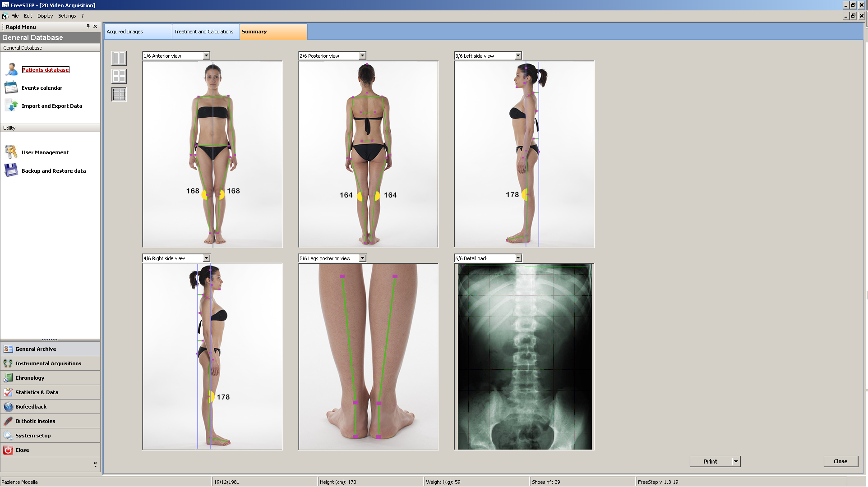Viewport: 868px width, 487px height.
Task: Click Backup and Restore data floppy icon
Action: [11, 170]
